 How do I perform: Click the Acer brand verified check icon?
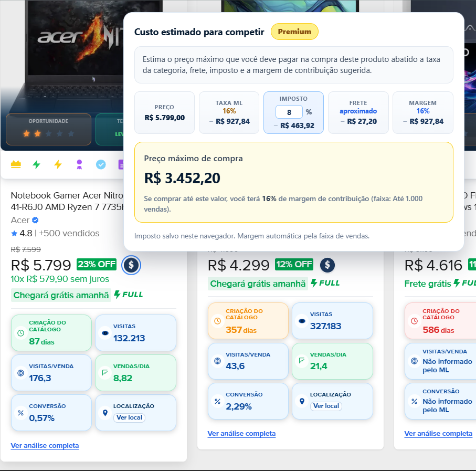click(x=35, y=220)
